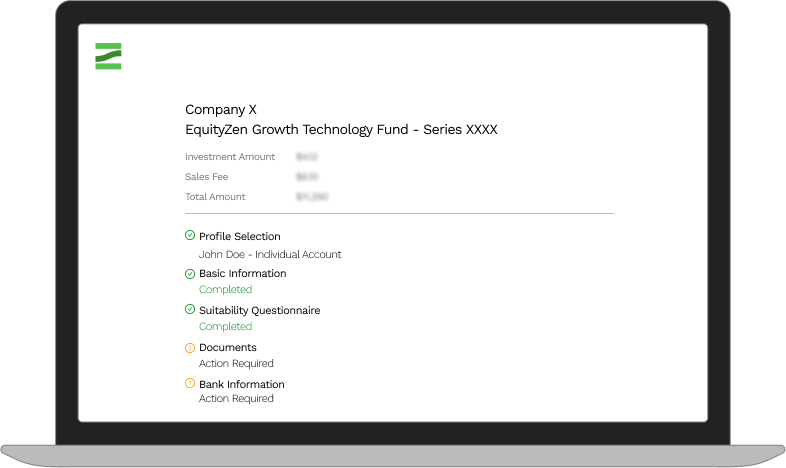786x468 pixels.
Task: Click the green checkmark beside Basic Information
Action: click(x=190, y=274)
